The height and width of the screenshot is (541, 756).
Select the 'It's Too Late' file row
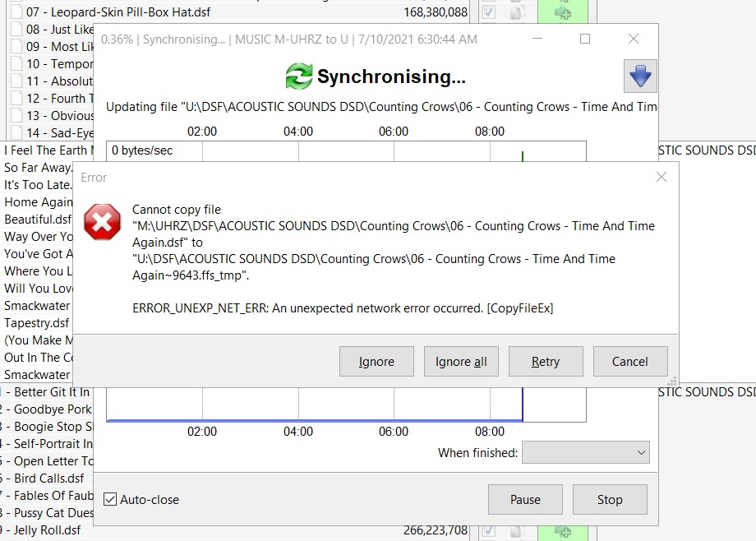[x=38, y=185]
